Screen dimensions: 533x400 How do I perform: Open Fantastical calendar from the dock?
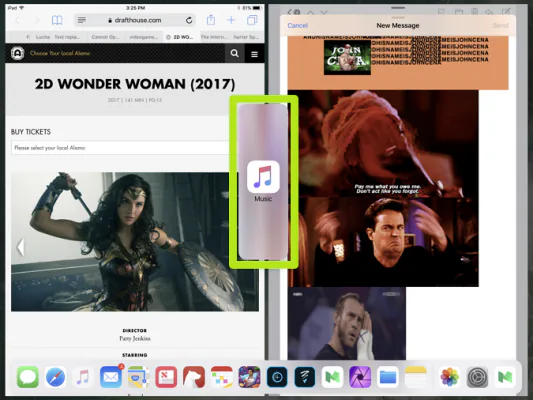pyautogui.click(x=222, y=377)
